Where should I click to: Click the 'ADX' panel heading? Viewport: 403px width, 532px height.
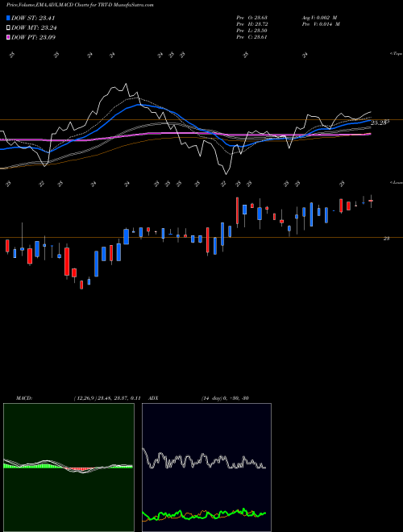pos(153,398)
